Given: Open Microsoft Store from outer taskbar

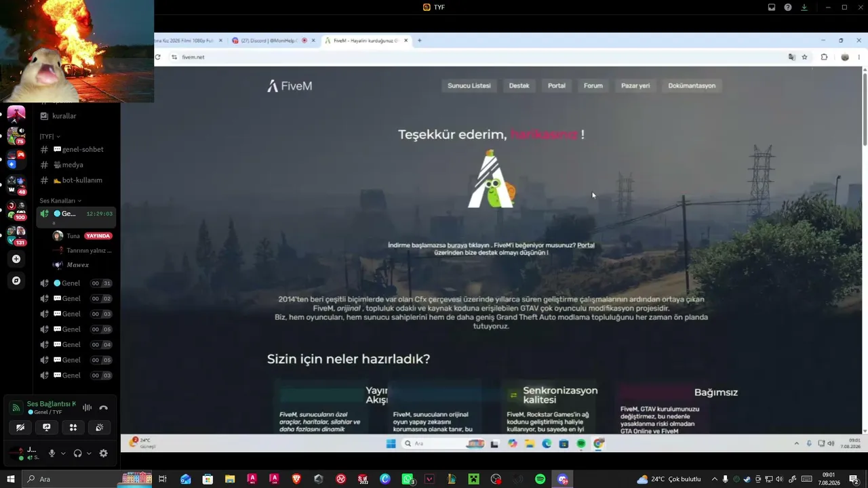Looking at the screenshot, I should click(x=208, y=479).
